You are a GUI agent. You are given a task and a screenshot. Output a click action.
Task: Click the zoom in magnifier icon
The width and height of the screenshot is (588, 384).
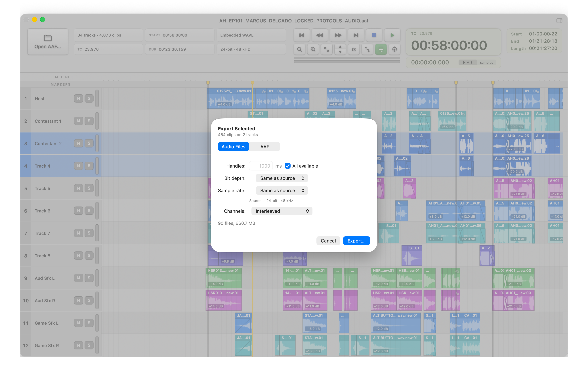(x=313, y=49)
